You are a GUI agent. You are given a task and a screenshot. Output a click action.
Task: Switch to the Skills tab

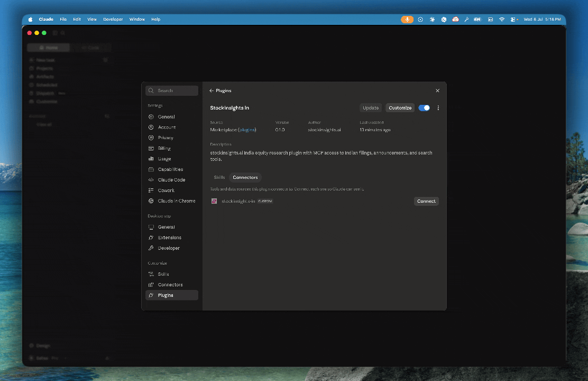pyautogui.click(x=219, y=178)
